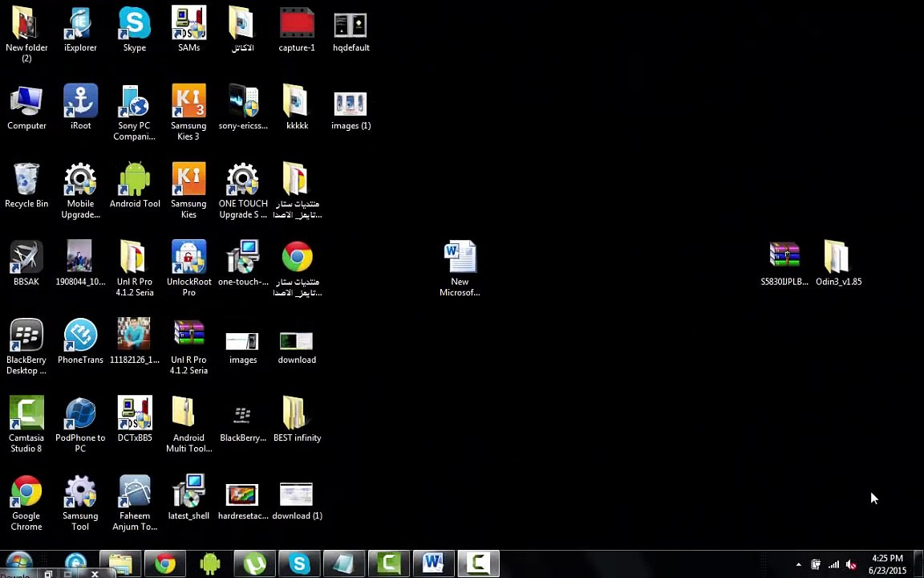The height and width of the screenshot is (578, 924).
Task: Open the clock showing 4:25 PM
Action: (887, 564)
